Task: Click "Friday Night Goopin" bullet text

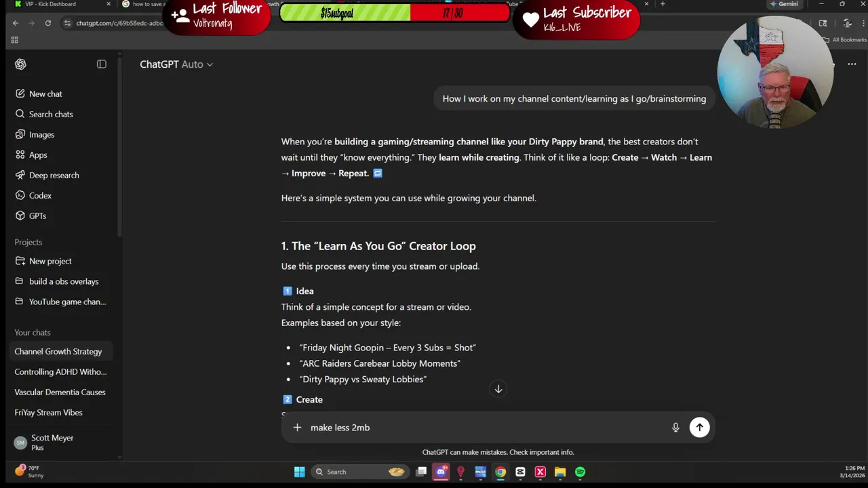Action: [388, 348]
